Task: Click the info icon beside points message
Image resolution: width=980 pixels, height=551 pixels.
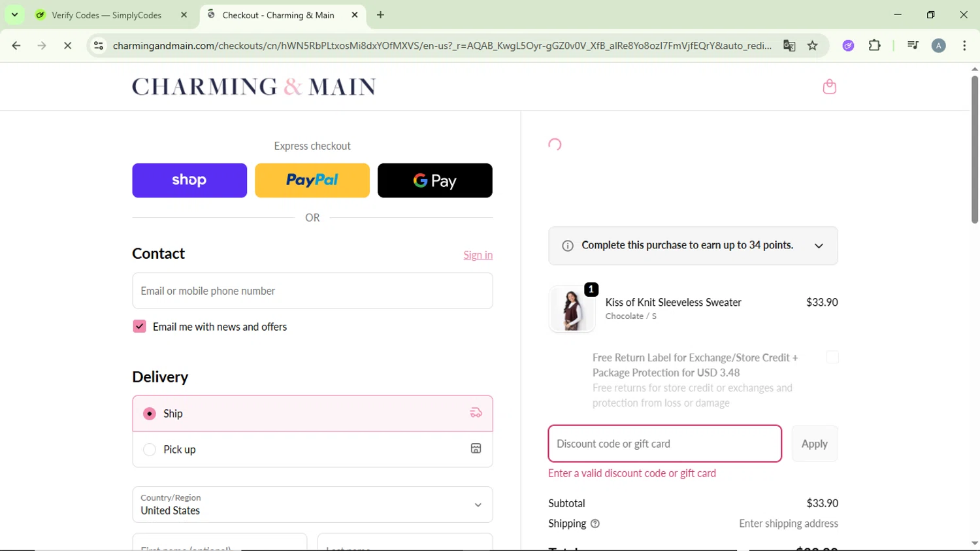Action: [x=568, y=246]
